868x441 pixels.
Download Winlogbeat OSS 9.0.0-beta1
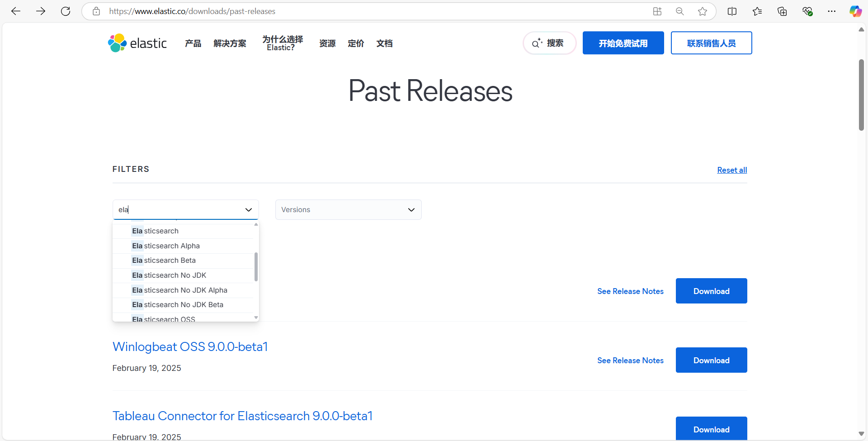pyautogui.click(x=711, y=360)
